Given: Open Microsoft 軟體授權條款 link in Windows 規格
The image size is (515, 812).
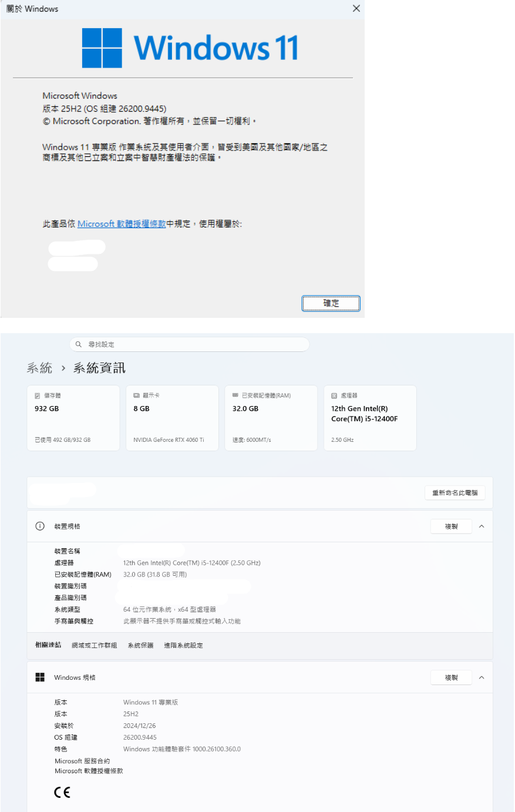Looking at the screenshot, I should (89, 771).
